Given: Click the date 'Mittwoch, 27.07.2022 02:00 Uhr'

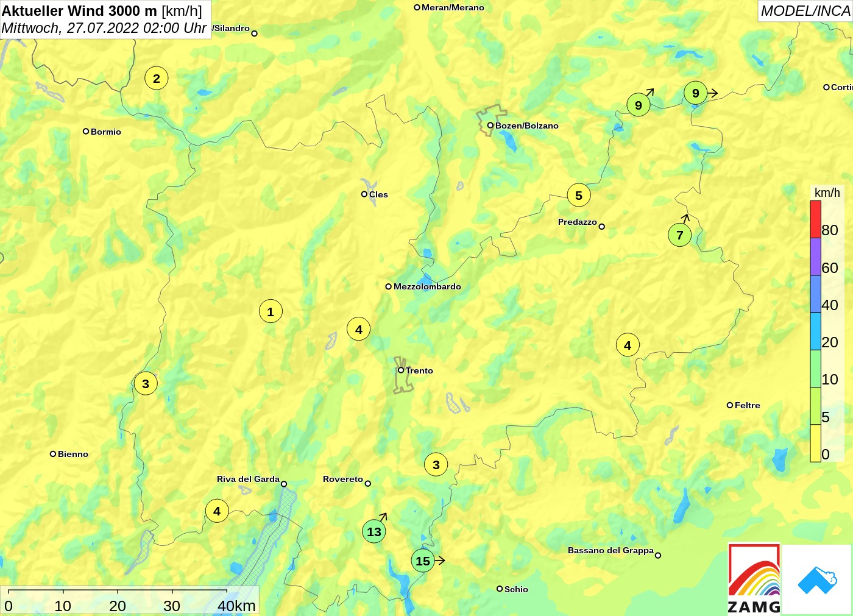Looking at the screenshot, I should tap(104, 28).
